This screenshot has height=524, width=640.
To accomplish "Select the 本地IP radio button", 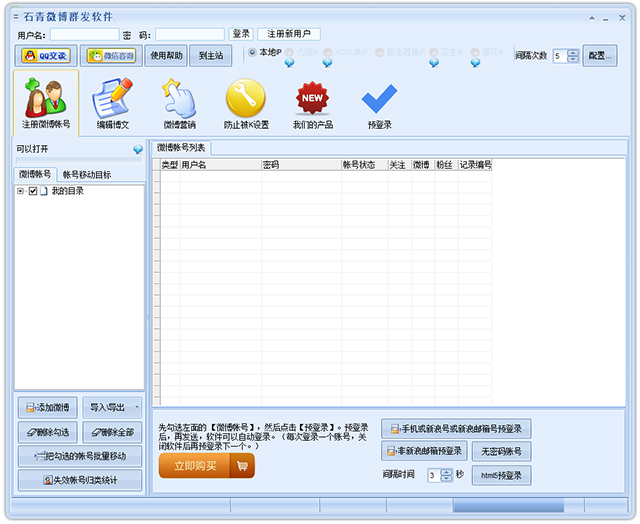I will pos(252,52).
